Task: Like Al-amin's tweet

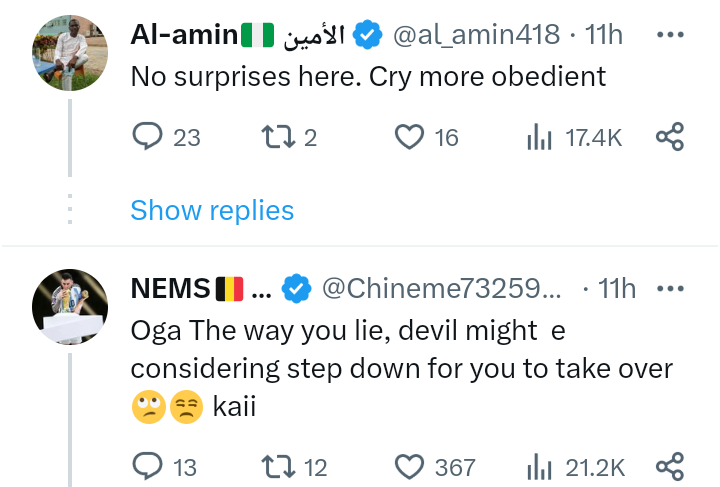Action: [x=410, y=138]
